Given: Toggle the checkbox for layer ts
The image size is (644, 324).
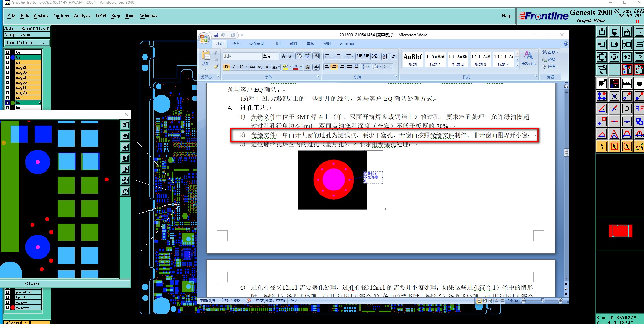Looking at the screenshot, I should pyautogui.click(x=8, y=57).
